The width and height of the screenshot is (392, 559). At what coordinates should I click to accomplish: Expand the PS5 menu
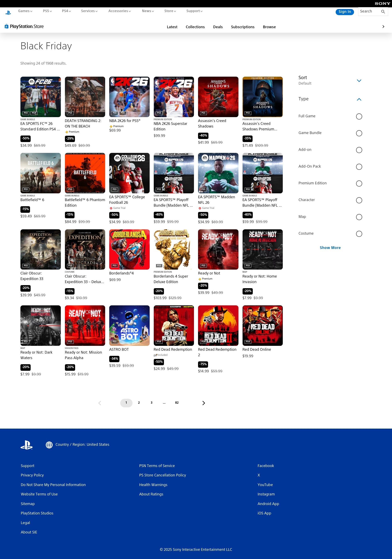47,11
